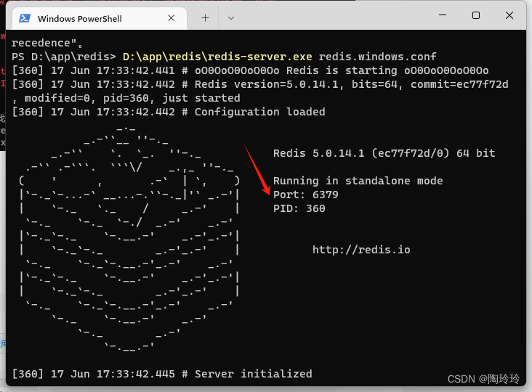Click the 'Port: 6379' line
The image size is (532, 392).
[x=306, y=195]
